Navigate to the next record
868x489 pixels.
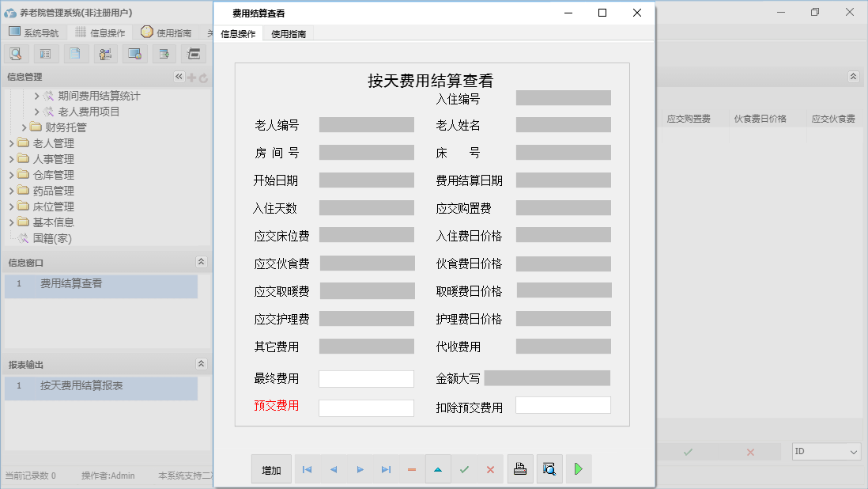(360, 468)
